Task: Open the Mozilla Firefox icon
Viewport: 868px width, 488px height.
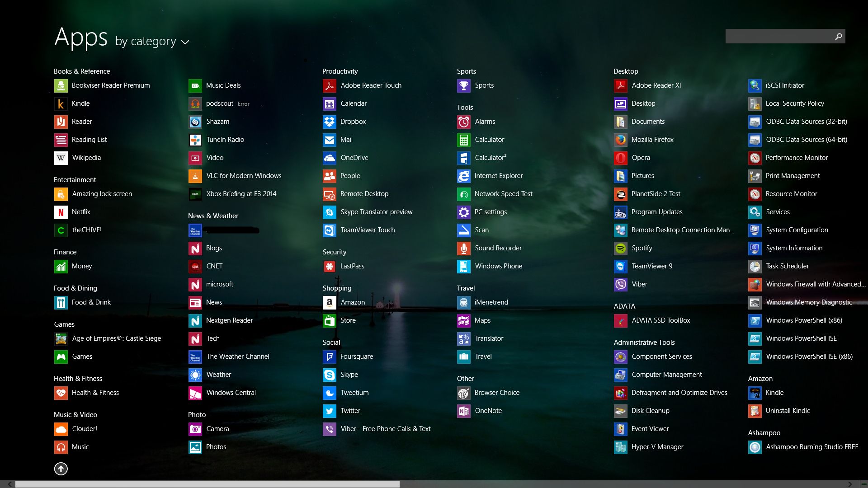Action: coord(620,140)
